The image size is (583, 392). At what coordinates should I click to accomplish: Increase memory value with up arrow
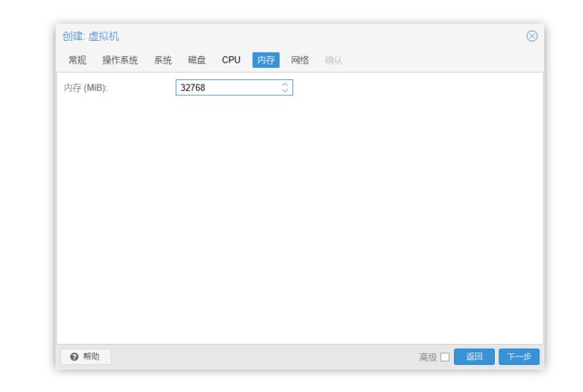285,85
